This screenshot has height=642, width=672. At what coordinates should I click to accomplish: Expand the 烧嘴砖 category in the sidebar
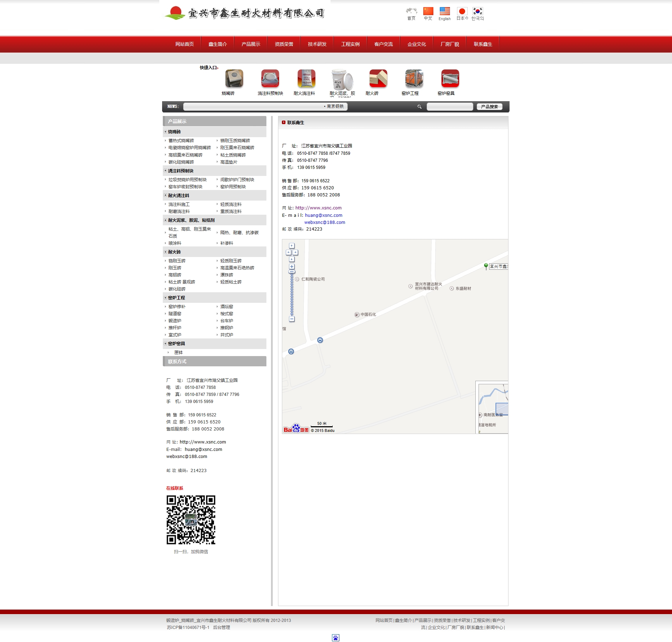click(165, 132)
